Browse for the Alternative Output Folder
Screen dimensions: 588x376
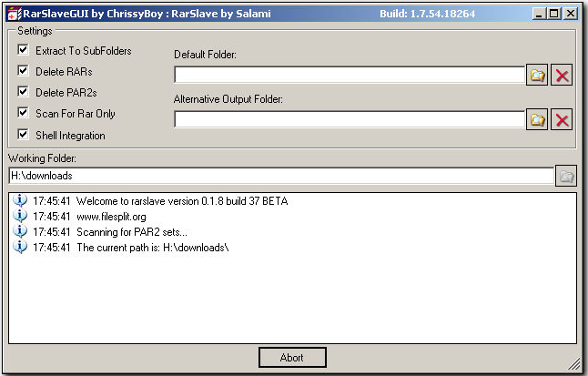point(537,119)
